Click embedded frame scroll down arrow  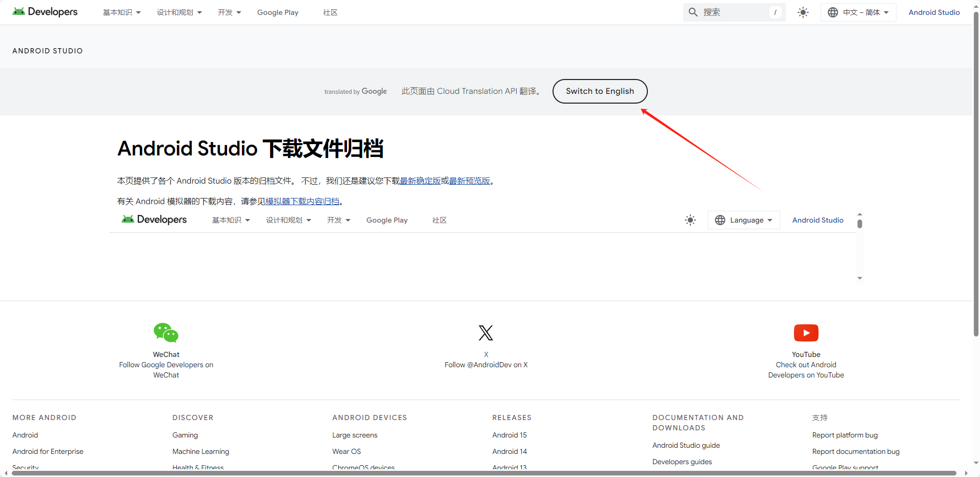[860, 278]
